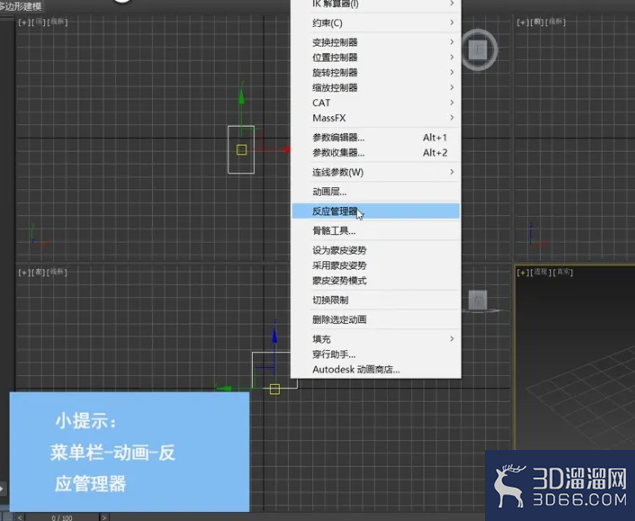
Task: Expand the 缩放控制器 submenu
Action: click(375, 87)
